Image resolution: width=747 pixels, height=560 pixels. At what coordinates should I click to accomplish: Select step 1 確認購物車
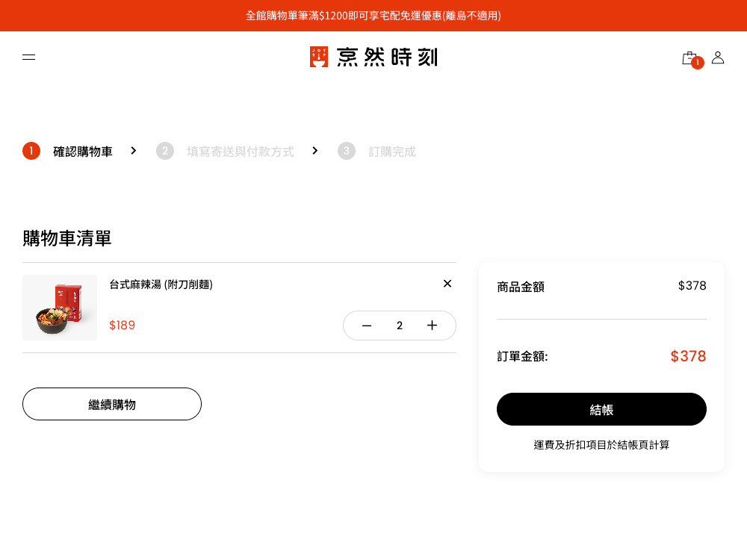point(67,151)
